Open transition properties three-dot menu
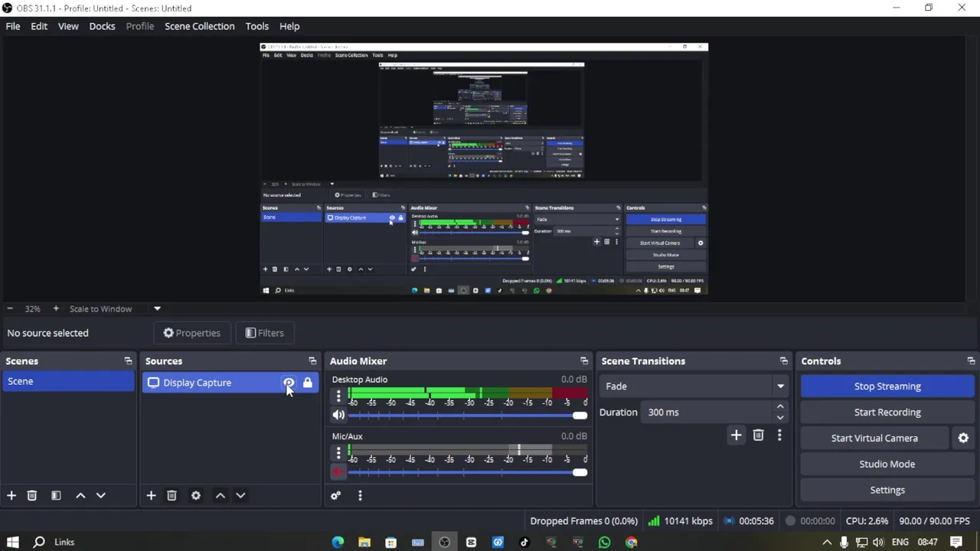Image resolution: width=980 pixels, height=551 pixels. [x=779, y=435]
